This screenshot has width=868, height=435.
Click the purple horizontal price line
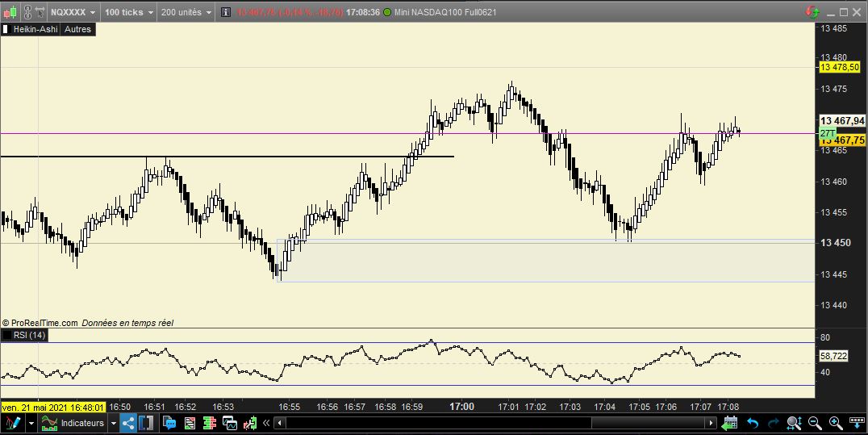(408, 133)
